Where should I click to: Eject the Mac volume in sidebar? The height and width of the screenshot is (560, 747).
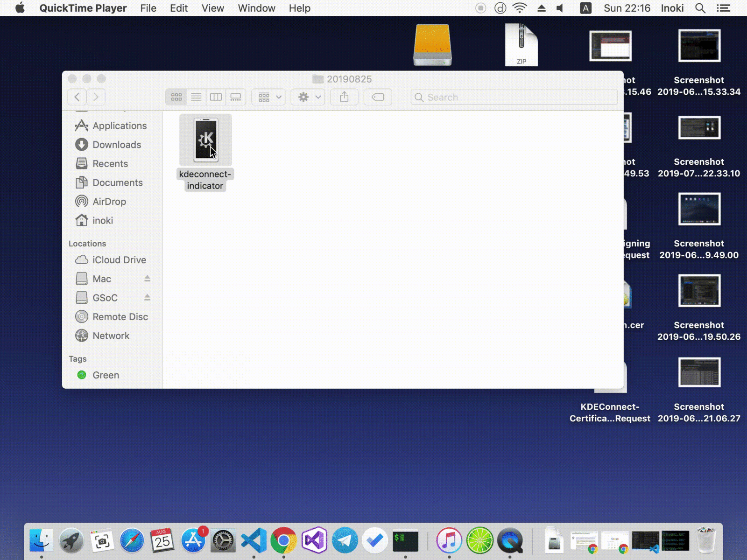[147, 279]
